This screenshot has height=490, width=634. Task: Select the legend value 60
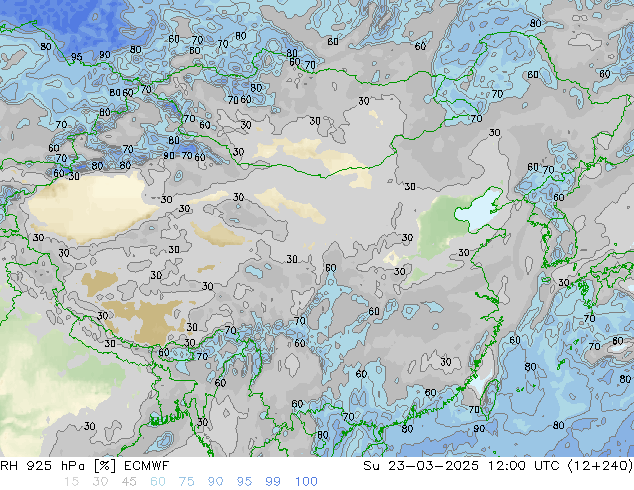[x=158, y=482]
